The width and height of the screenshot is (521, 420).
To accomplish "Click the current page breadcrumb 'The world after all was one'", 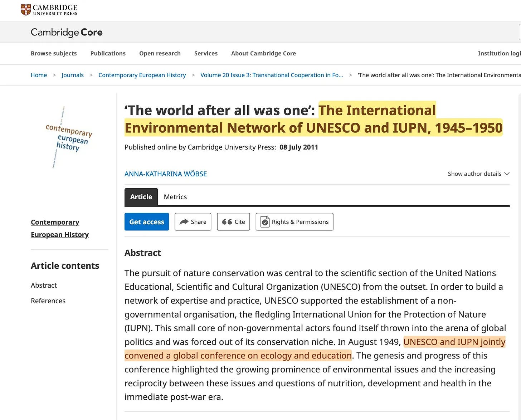I will pyautogui.click(x=439, y=75).
